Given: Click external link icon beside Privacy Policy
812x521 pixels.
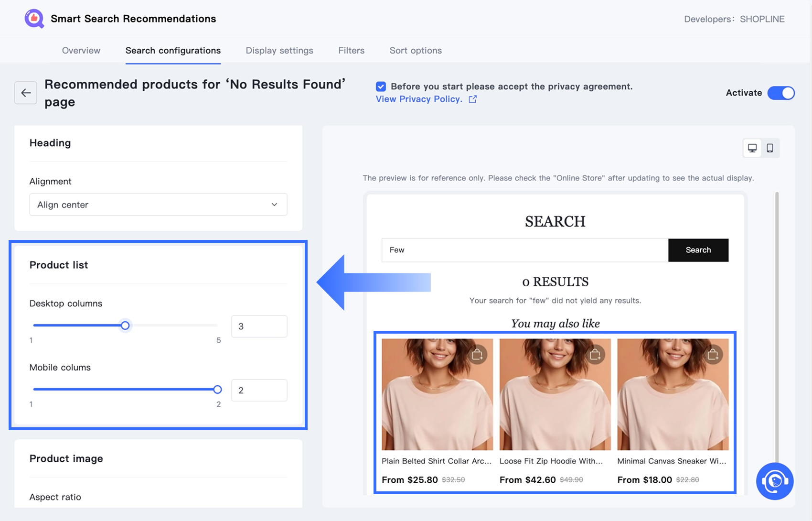Looking at the screenshot, I should [x=472, y=99].
